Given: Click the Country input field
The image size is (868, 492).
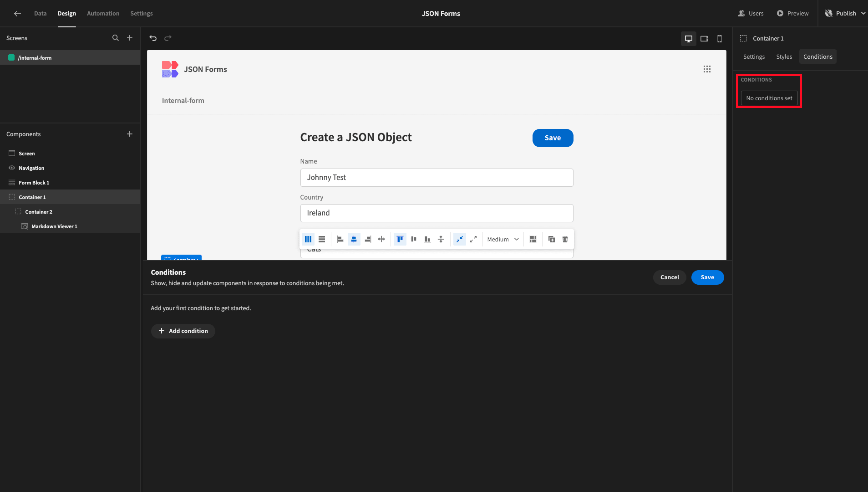Looking at the screenshot, I should tap(437, 213).
